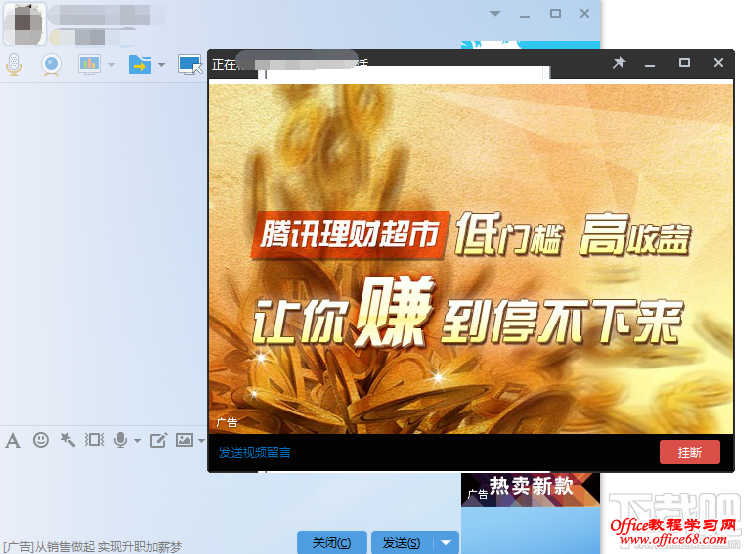The width and height of the screenshot is (749, 554).
Task: Open the dropdown beside the send file icon
Action: 161,64
